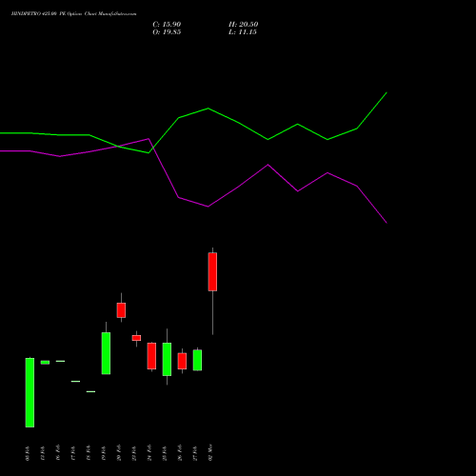
Task: Click the close value C: 15.90
Action: [x=167, y=25]
